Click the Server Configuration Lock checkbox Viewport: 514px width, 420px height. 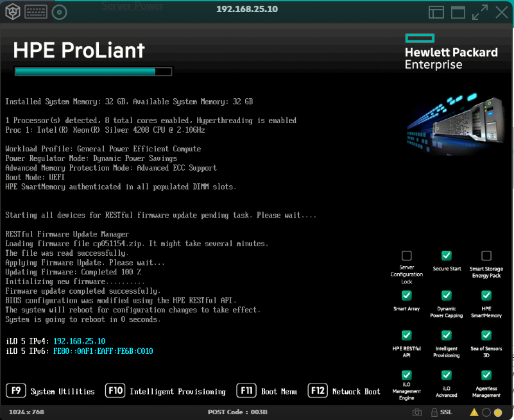coord(406,256)
